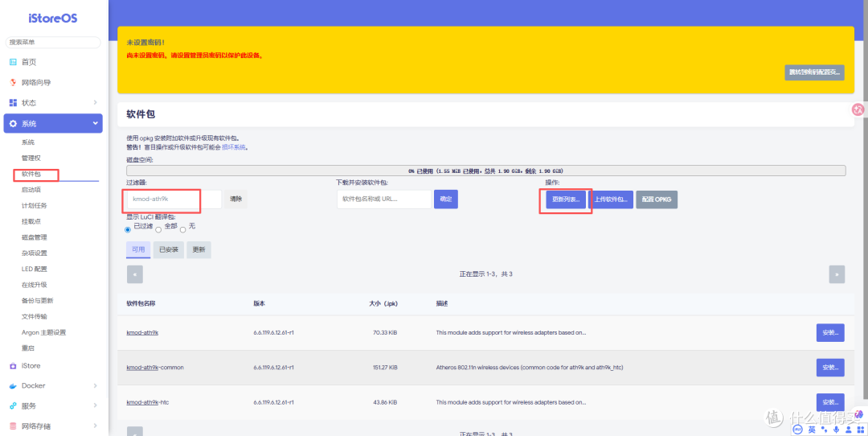This screenshot has height=436, width=868.
Task: Go to previous page of packages
Action: 134,274
